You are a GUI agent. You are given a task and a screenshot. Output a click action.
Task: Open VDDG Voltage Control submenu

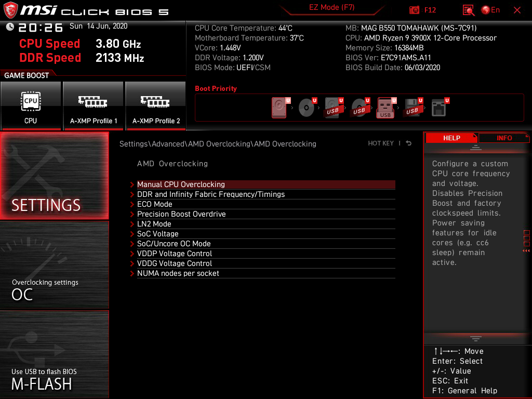point(266,263)
